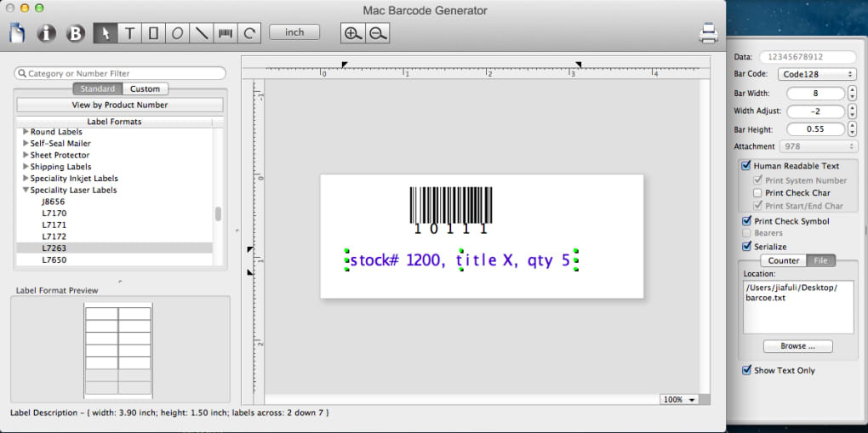The height and width of the screenshot is (433, 868).
Task: Switch to the Standard tab
Action: 97,88
